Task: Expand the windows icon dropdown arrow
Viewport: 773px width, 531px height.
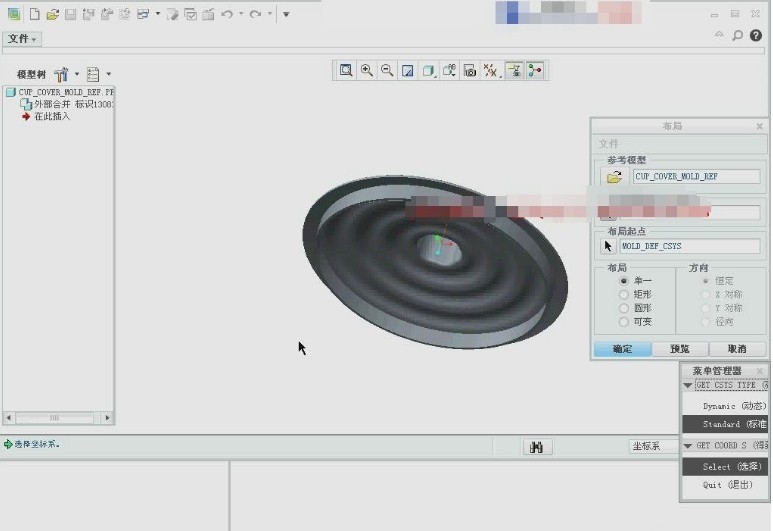Action: point(158,14)
